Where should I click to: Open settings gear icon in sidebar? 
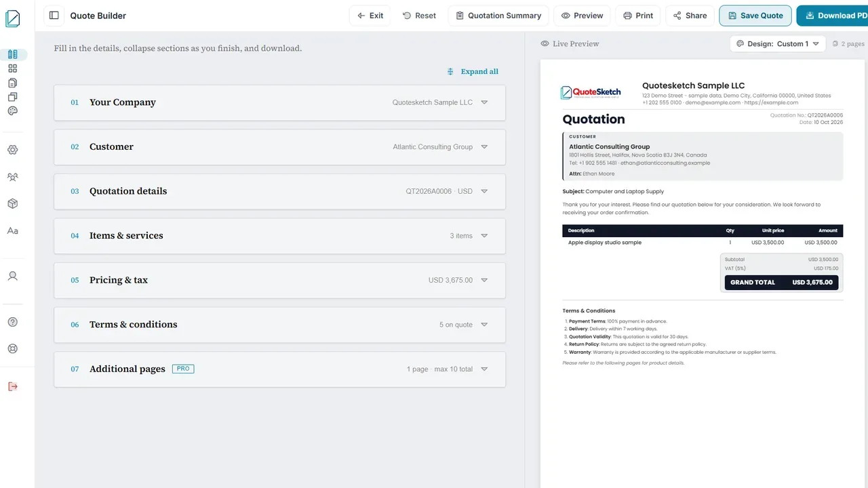13,150
